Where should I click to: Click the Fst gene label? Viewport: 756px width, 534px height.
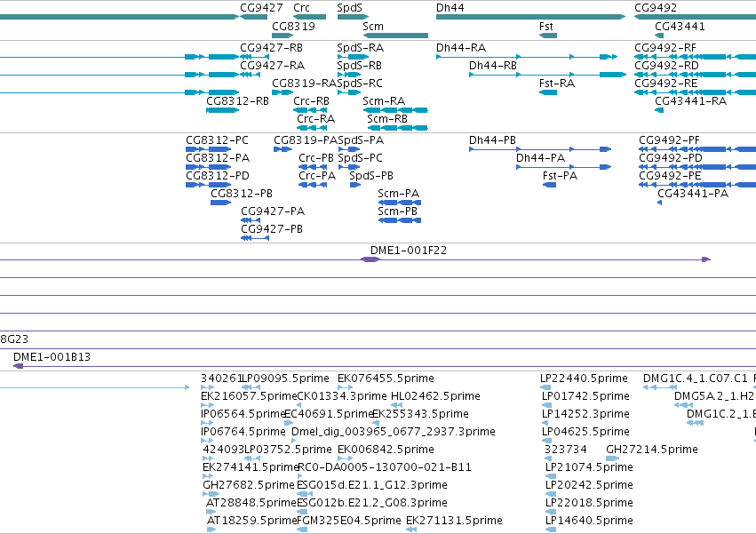pos(545,26)
